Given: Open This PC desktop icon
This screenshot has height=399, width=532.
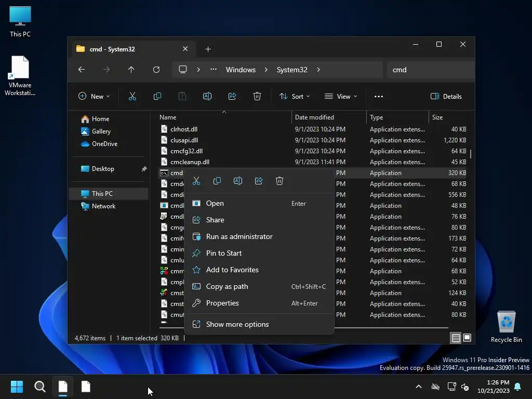Looking at the screenshot, I should click(20, 21).
